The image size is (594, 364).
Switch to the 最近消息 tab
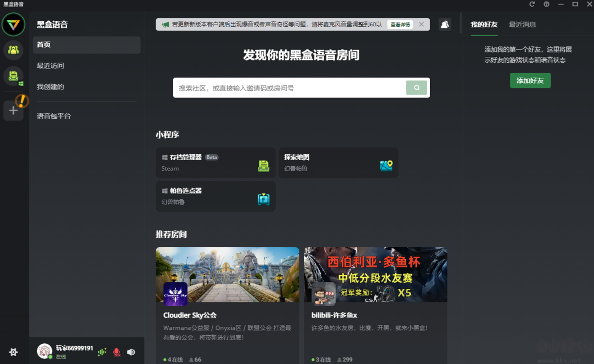(522, 24)
